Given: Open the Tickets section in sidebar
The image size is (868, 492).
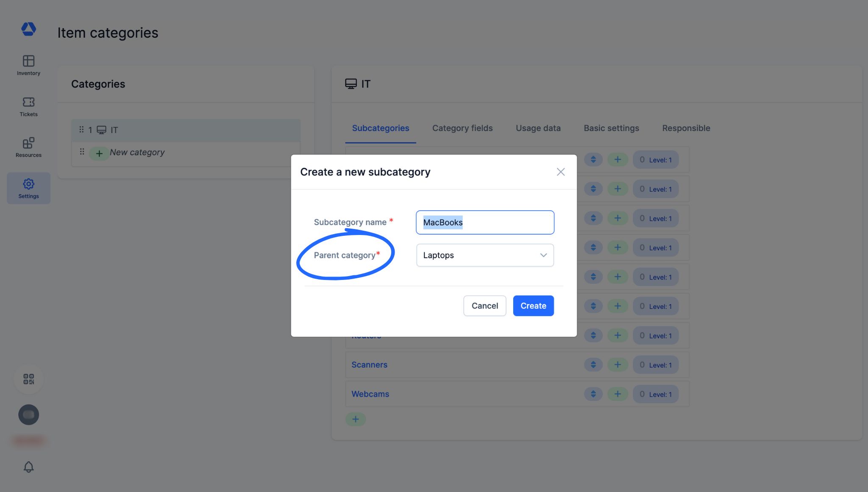Looking at the screenshot, I should coord(28,106).
